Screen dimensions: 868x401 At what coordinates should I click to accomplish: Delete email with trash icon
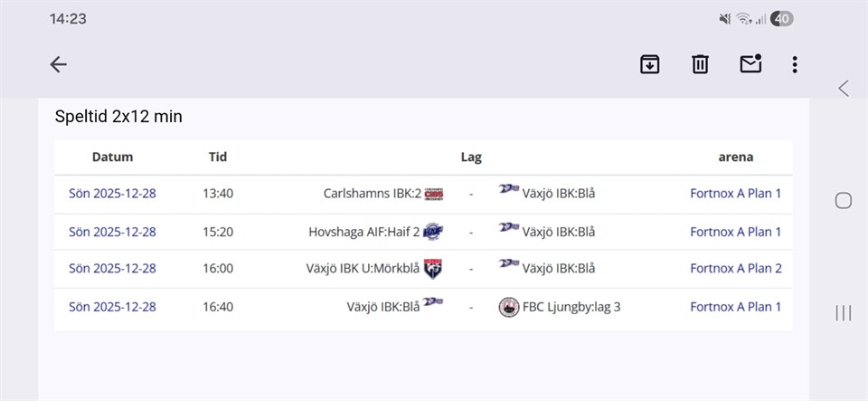pos(700,64)
